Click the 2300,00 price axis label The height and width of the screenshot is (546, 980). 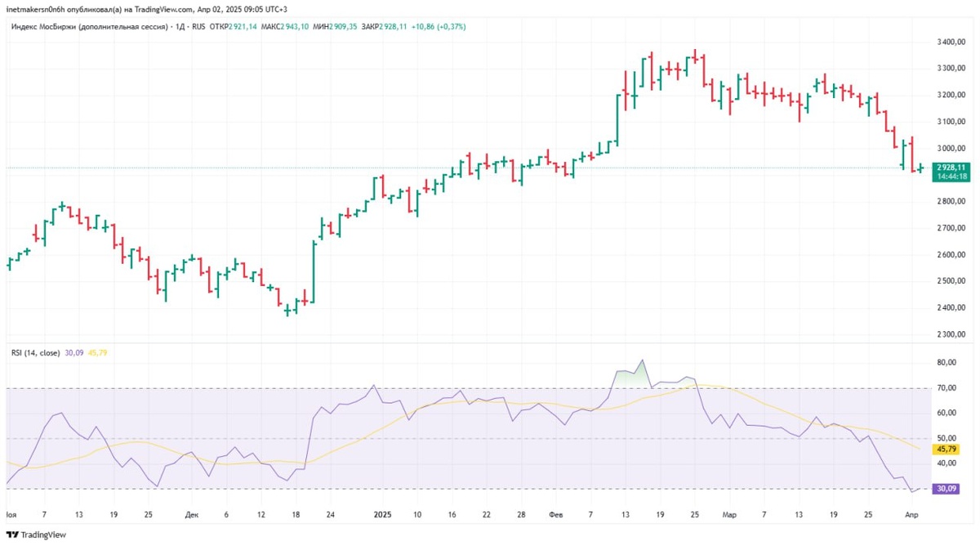tap(951, 334)
